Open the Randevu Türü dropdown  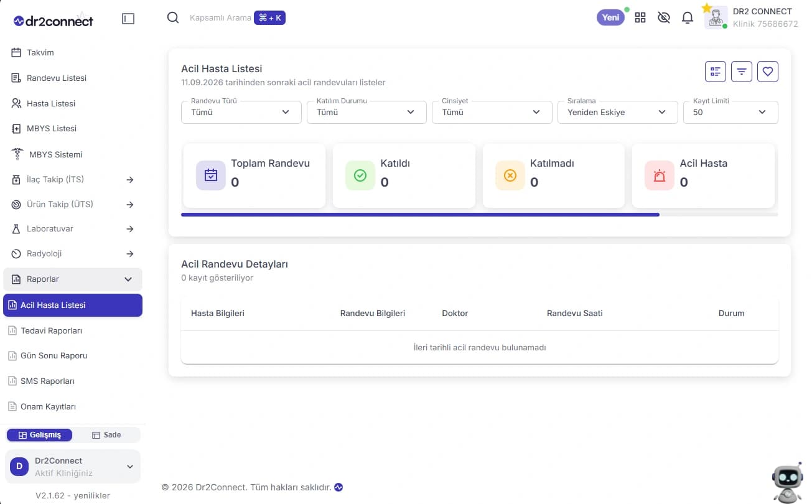tap(241, 112)
